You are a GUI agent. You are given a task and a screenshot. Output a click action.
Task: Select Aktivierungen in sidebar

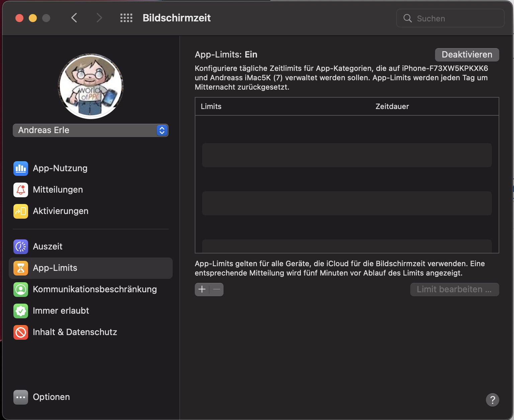pyautogui.click(x=90, y=211)
